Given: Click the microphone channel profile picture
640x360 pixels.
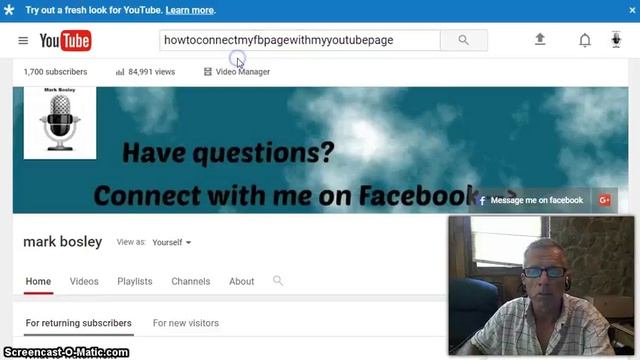Looking at the screenshot, I should (60, 122).
